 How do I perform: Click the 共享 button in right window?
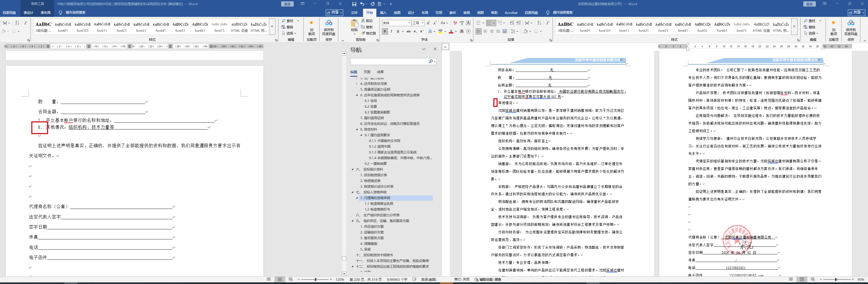tap(856, 13)
